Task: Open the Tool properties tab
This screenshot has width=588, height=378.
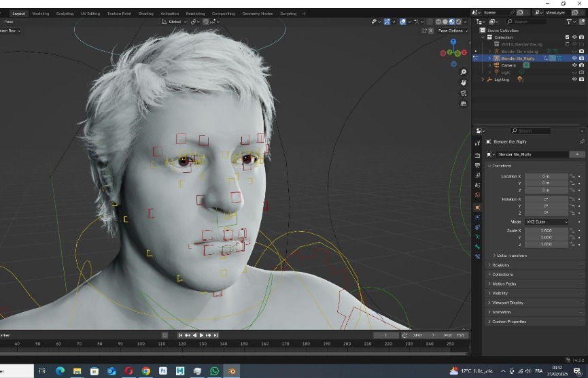Action: [478, 143]
